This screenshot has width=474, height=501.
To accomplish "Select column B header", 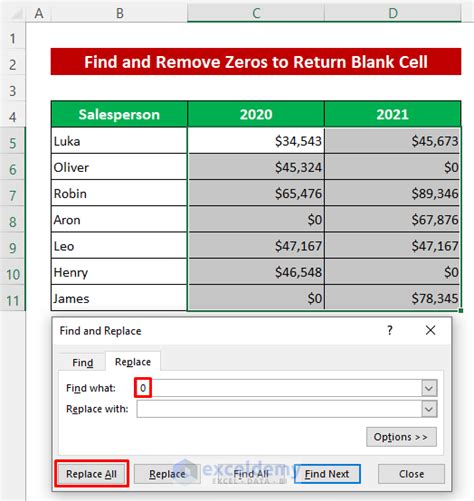I will [x=119, y=13].
